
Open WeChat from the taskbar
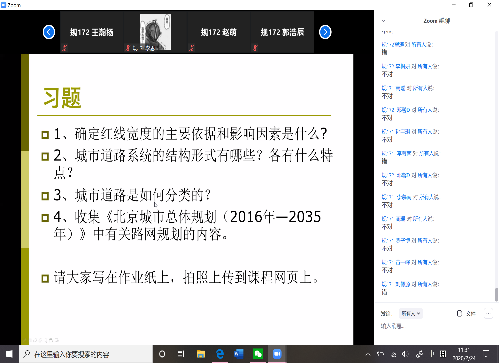pyautogui.click(x=258, y=354)
